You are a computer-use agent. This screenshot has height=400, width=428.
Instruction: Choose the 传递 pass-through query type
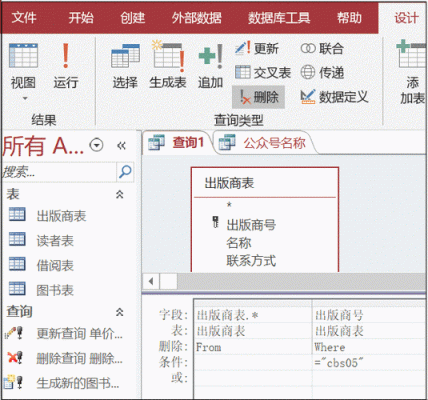(322, 73)
